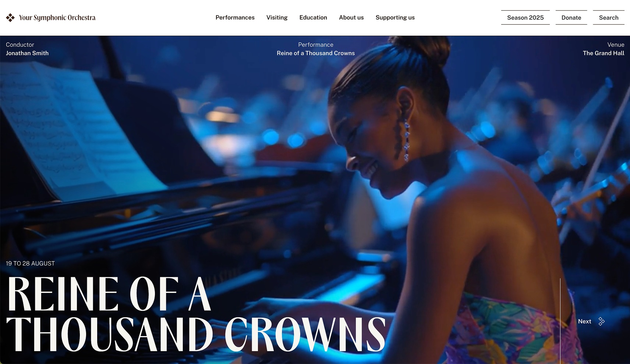The height and width of the screenshot is (364, 630).
Task: Click the Donate button
Action: [x=571, y=18]
